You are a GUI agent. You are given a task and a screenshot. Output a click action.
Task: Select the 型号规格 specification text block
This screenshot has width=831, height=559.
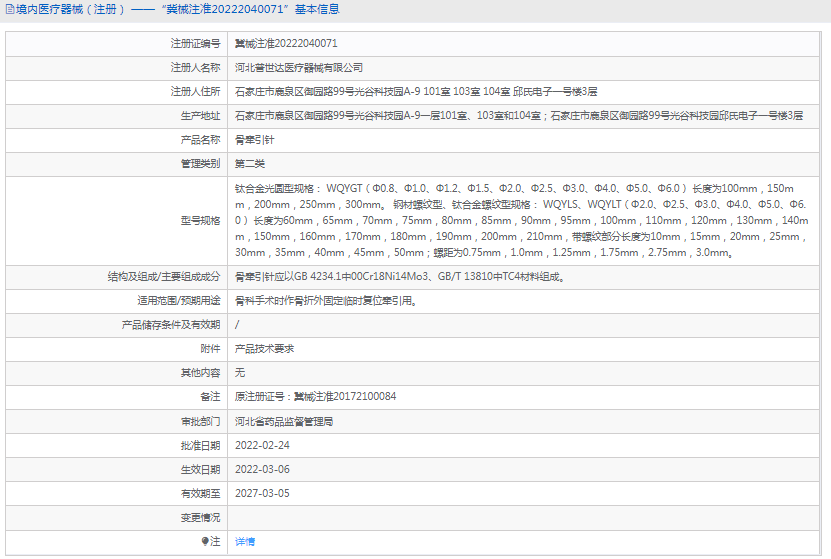[x=522, y=220]
